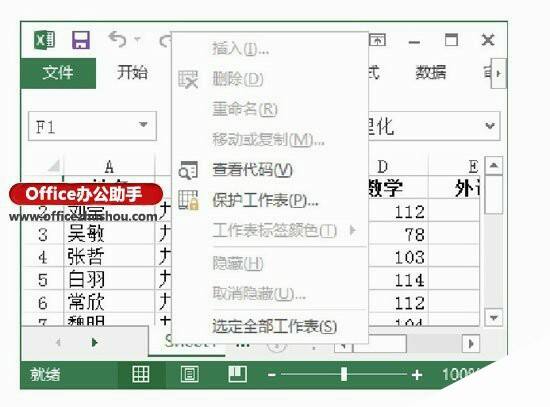Switch to Page Break Preview icon

(238, 374)
